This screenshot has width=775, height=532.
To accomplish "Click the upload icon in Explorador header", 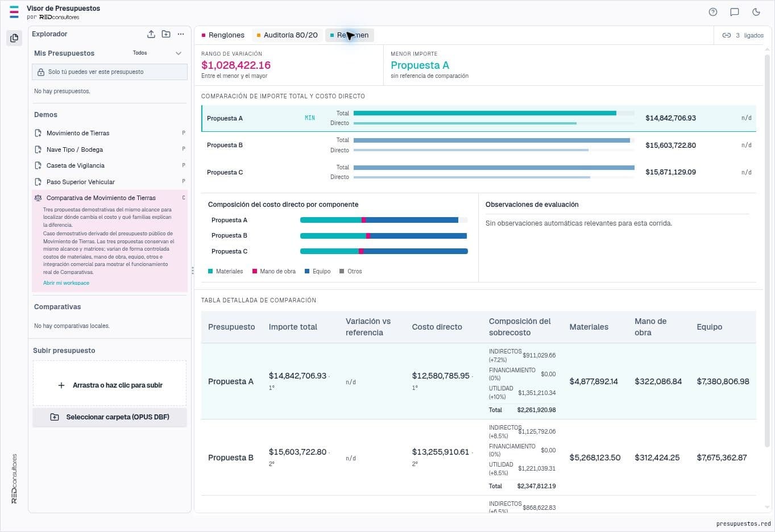I will pos(151,34).
